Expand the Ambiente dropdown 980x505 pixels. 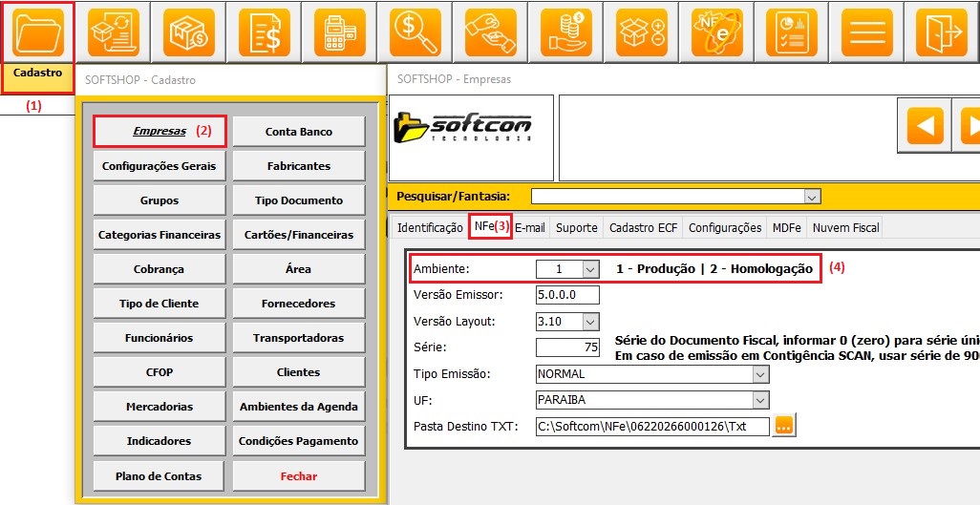(x=589, y=269)
